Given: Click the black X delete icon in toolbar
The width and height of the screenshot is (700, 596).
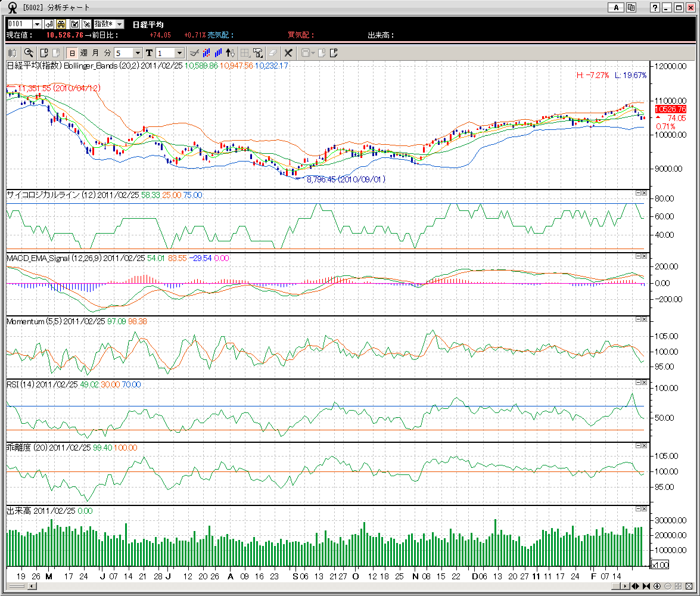Looking at the screenshot, I should (x=288, y=53).
